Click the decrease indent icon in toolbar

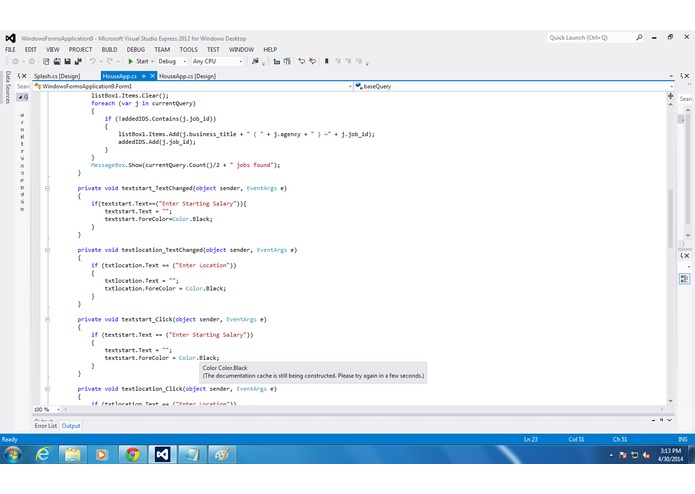(277, 62)
